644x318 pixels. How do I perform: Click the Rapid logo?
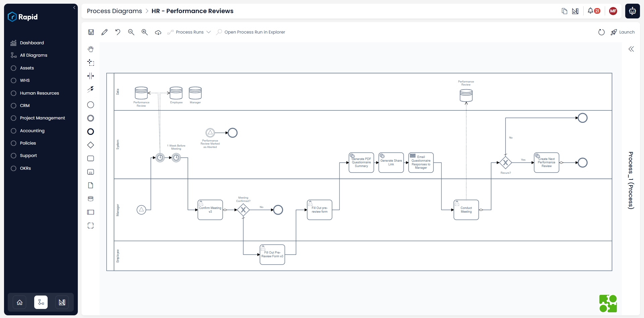[22, 17]
